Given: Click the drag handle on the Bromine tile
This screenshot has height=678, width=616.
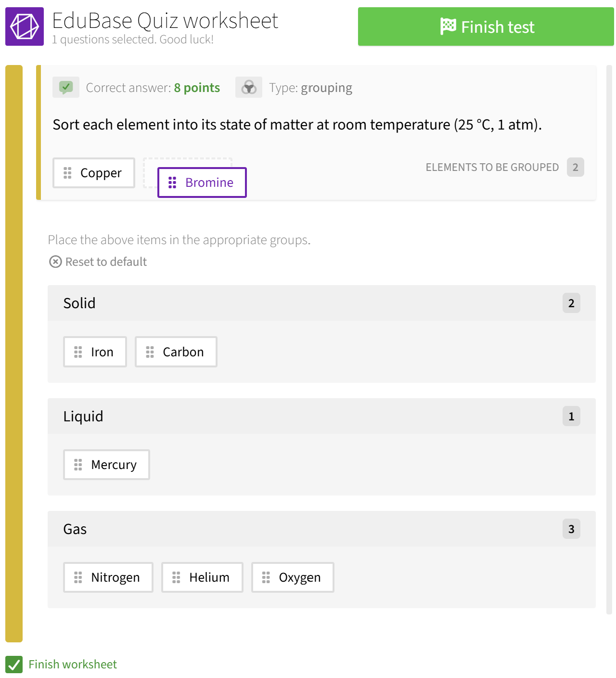Looking at the screenshot, I should [172, 183].
